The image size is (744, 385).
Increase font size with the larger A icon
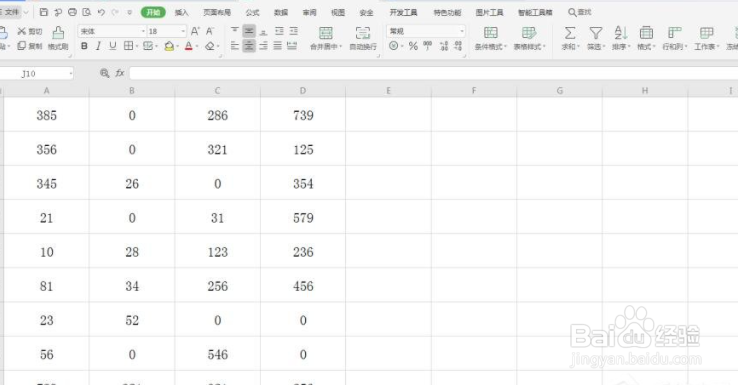pyautogui.click(x=195, y=31)
